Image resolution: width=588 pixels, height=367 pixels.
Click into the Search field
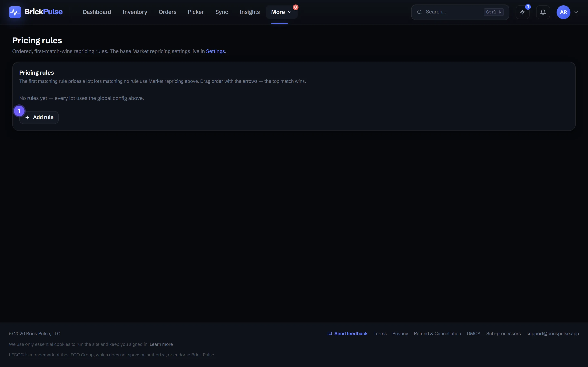[x=460, y=12]
